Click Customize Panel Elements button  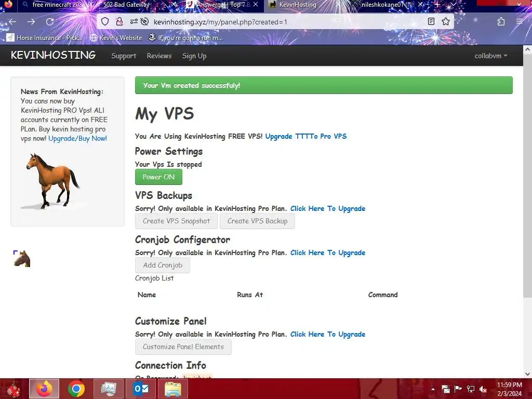(183, 347)
